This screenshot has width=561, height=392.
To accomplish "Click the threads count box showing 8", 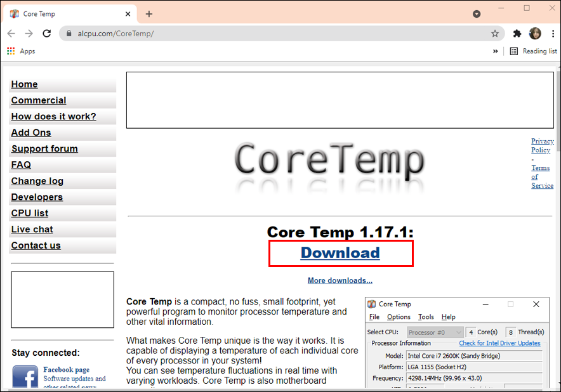I will (x=511, y=332).
